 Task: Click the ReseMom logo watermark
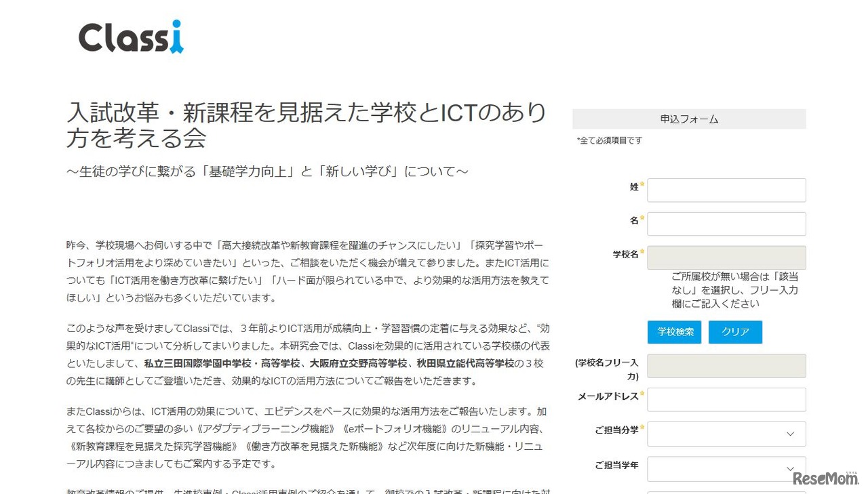coord(825,478)
